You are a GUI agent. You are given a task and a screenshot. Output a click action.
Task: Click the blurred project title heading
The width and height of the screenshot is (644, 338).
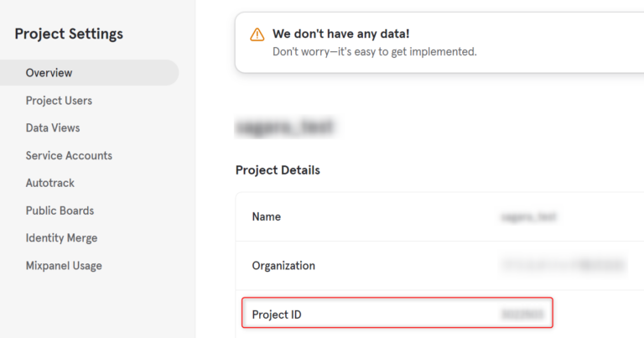(285, 127)
